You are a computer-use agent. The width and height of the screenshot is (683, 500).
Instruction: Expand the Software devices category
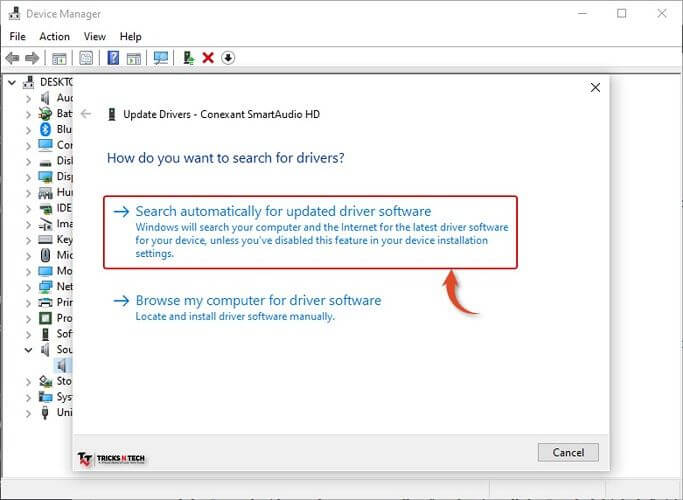pos(28,334)
